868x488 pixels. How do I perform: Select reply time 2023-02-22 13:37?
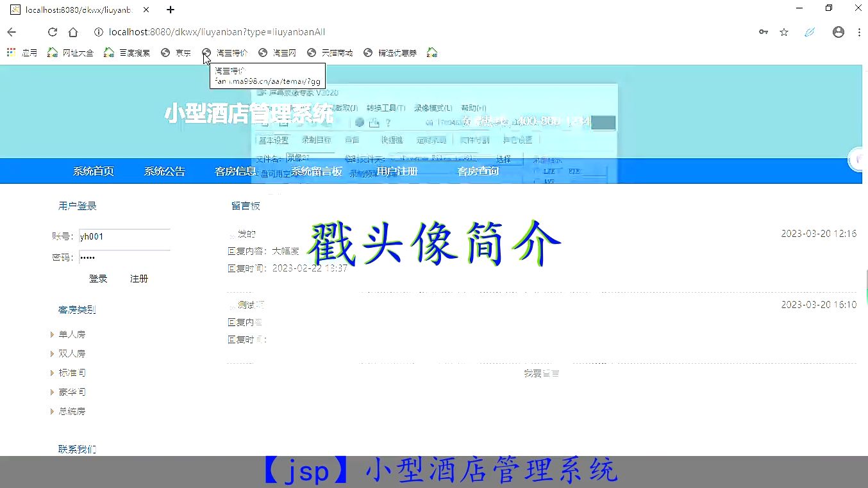(x=310, y=268)
